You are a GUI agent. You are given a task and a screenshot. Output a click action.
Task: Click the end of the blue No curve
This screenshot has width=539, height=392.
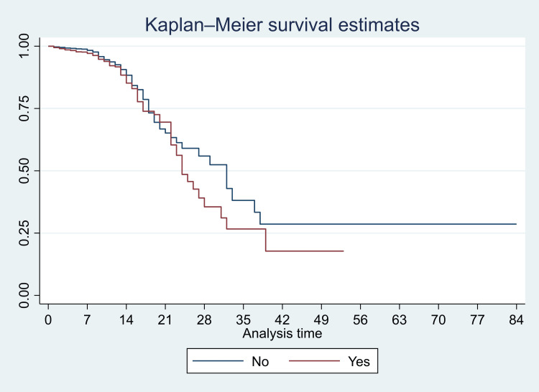[515, 224]
